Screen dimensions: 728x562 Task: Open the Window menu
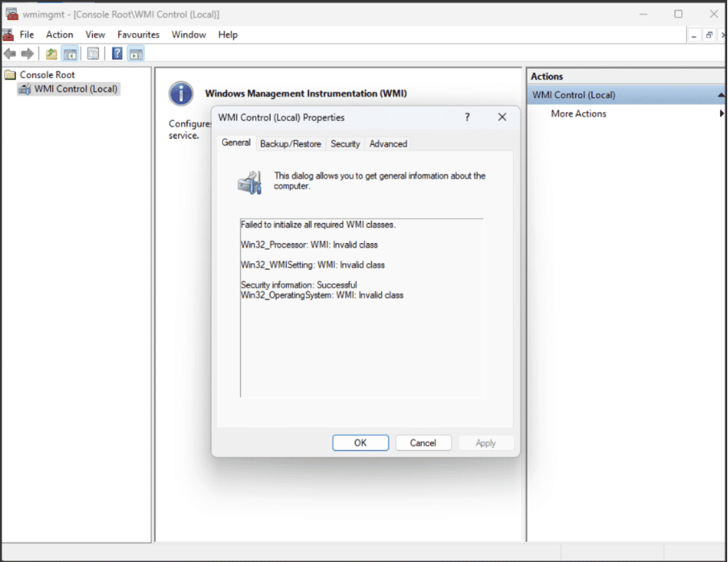coord(188,35)
